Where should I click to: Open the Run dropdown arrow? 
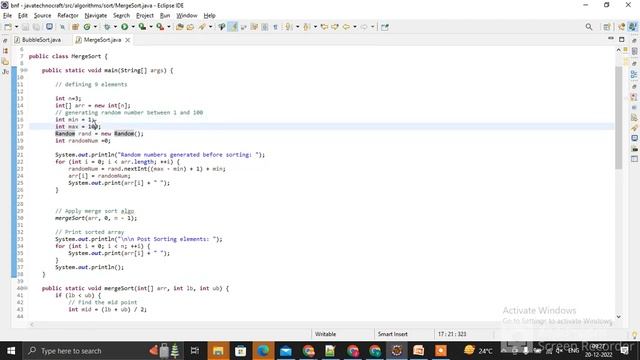[x=133, y=27]
